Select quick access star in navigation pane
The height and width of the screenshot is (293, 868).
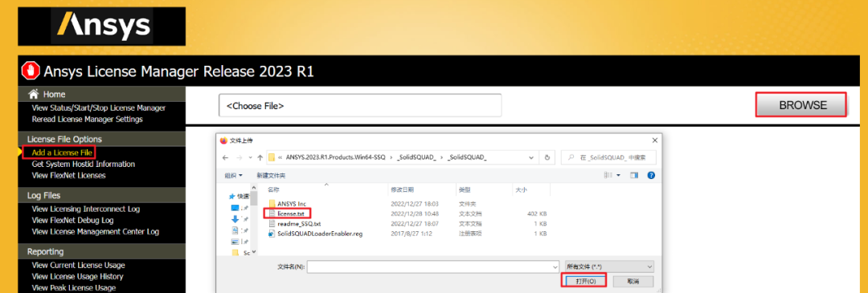pyautogui.click(x=232, y=196)
